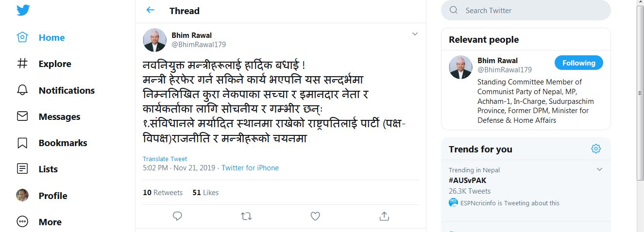Expand the #AUSvPAK trend options chevron
Screen dimensions: 644x232
tap(599, 169)
